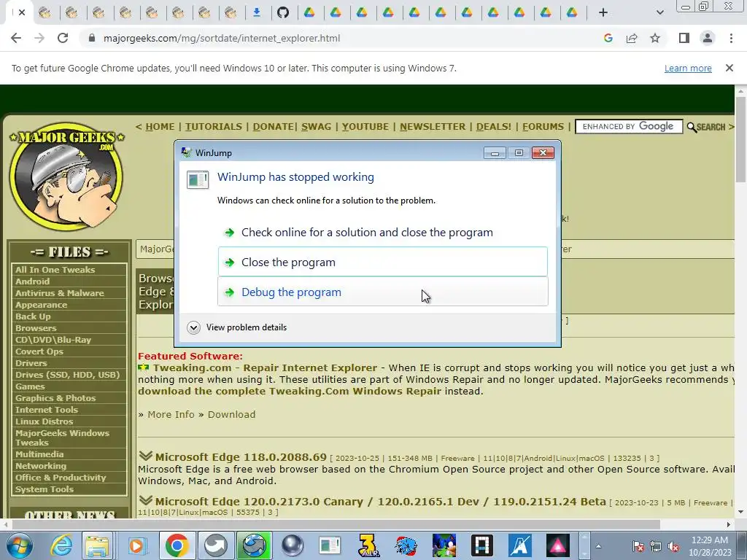Click More Info under Featured Software
This screenshot has width=747, height=560.
tap(171, 414)
